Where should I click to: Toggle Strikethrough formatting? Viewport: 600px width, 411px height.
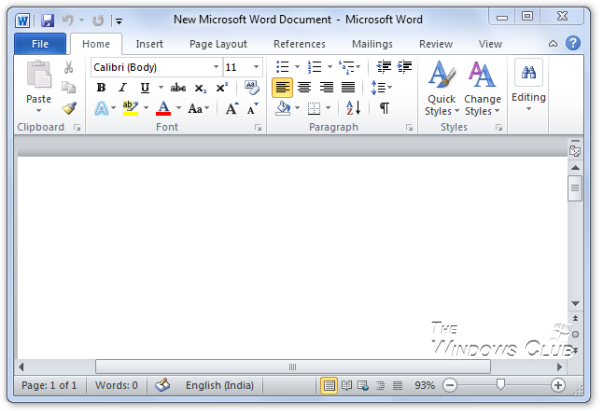pos(178,88)
